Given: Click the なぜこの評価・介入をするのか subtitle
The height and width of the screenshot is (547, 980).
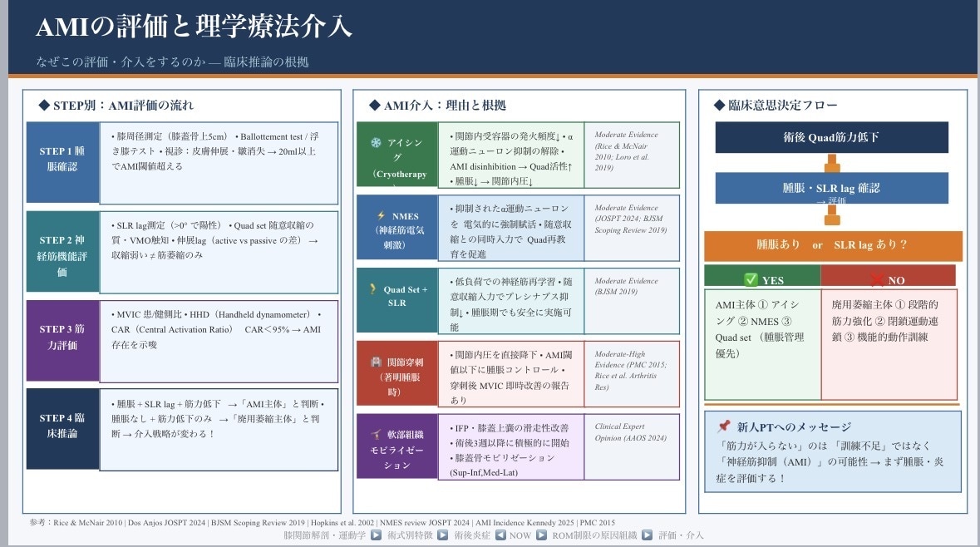Looking at the screenshot, I should [x=173, y=62].
